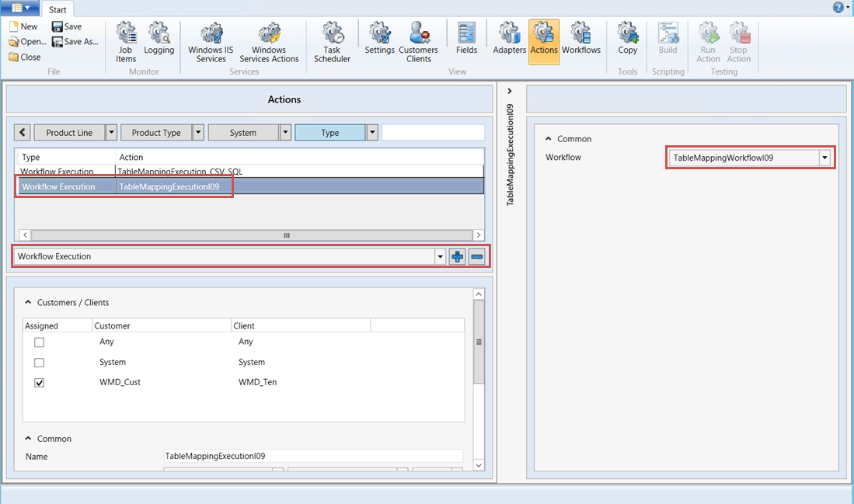Enable the System customer checkbox
Screen dimensions: 854x504
(39, 362)
